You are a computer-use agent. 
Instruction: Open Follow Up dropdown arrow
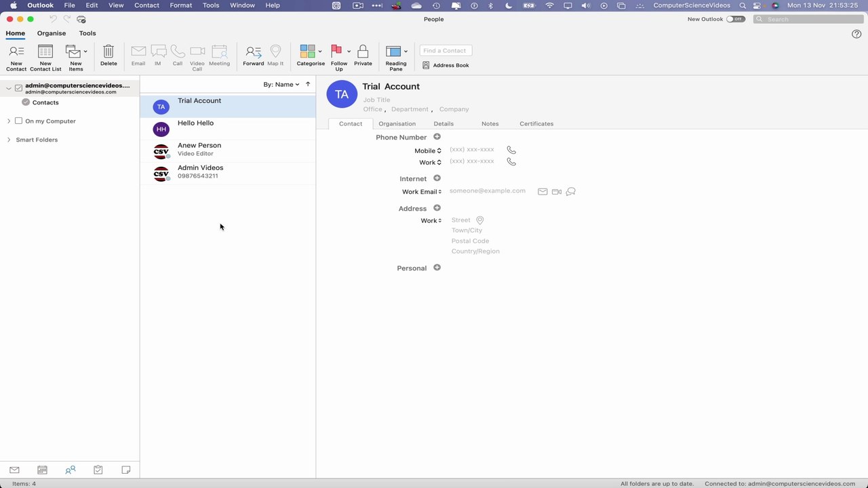[x=349, y=52]
